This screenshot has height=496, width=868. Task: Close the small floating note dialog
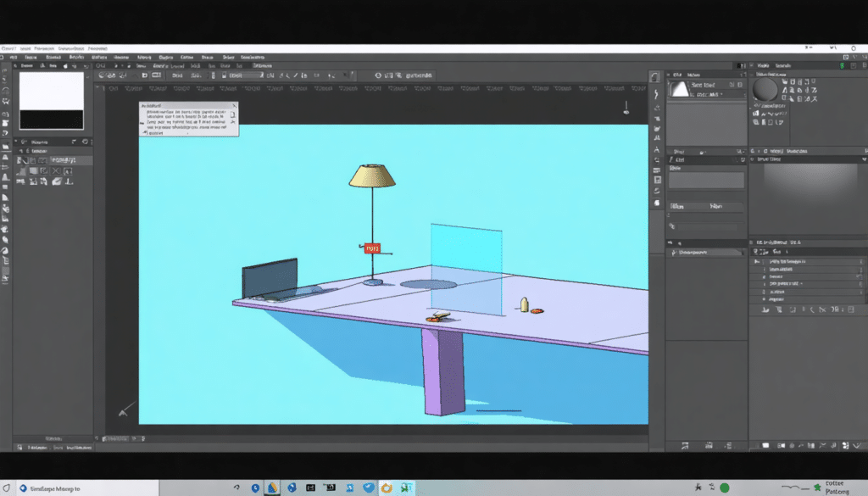pos(234,105)
